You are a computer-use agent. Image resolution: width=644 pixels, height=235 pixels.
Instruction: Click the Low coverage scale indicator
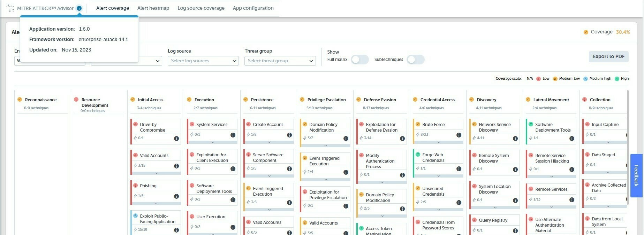click(543, 79)
